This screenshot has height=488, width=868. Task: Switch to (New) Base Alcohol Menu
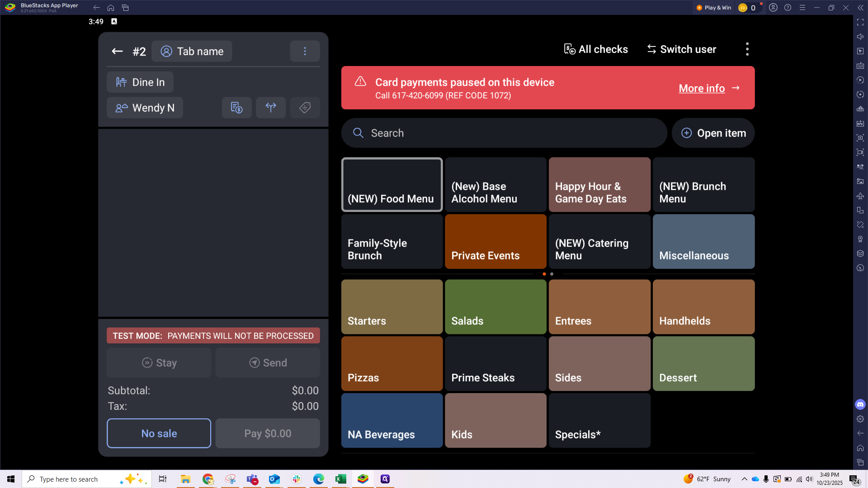pos(495,185)
